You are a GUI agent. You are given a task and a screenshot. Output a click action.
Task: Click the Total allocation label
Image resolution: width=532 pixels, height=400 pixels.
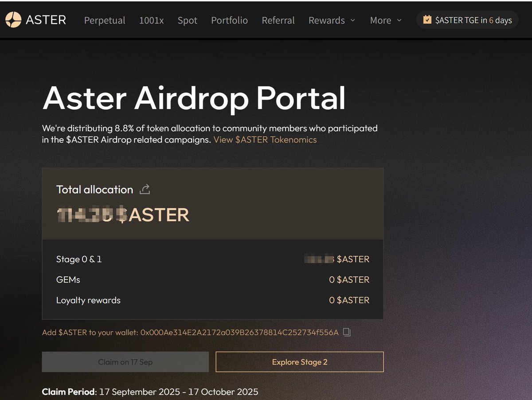click(95, 190)
